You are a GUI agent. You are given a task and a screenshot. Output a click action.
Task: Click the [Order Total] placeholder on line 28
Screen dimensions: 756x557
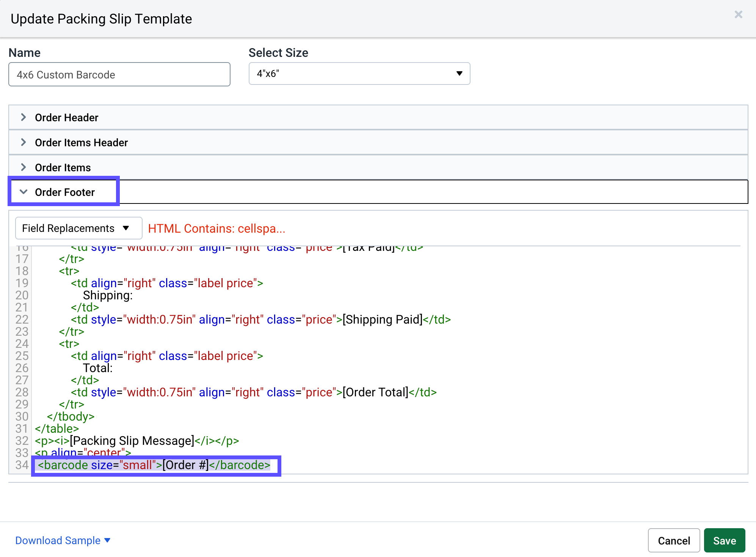click(375, 392)
